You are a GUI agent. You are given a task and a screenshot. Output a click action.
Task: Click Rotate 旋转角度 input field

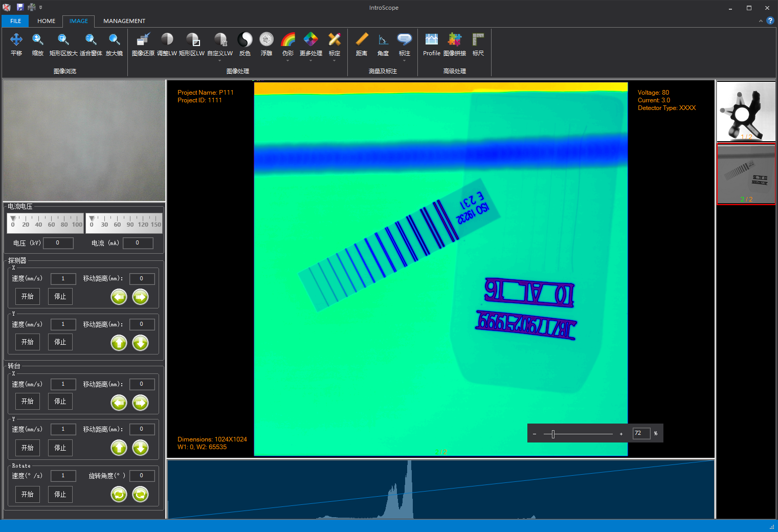143,476
